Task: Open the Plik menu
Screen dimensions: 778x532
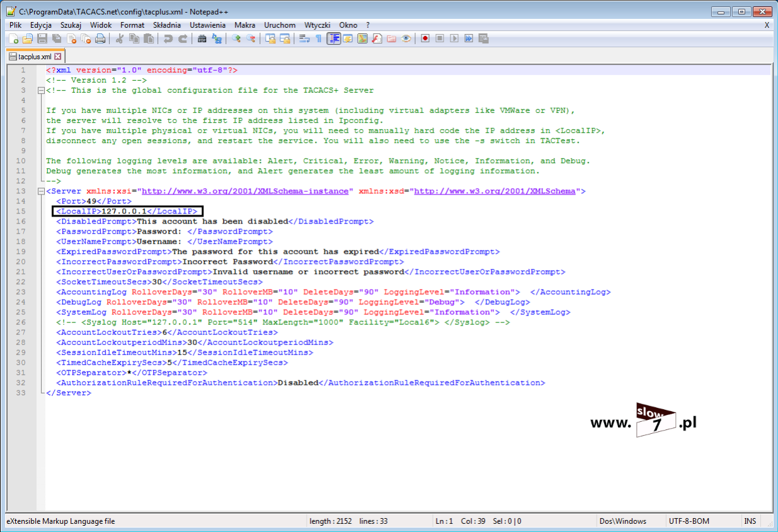Action: (16, 25)
